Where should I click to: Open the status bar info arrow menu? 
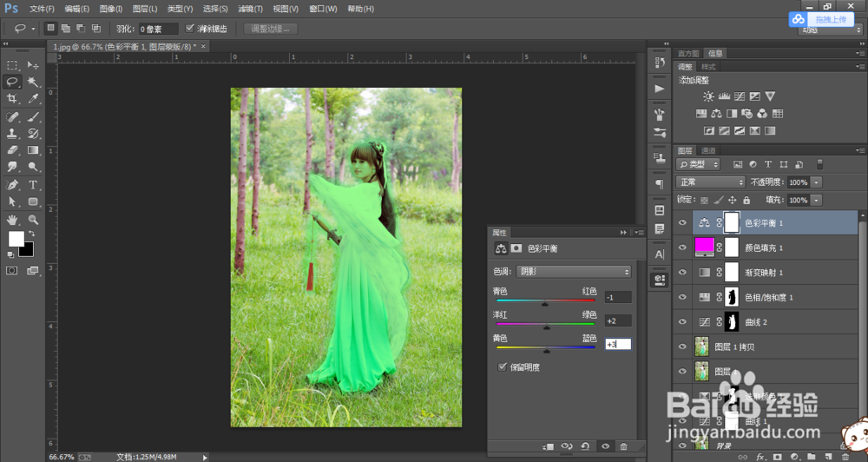(205, 458)
